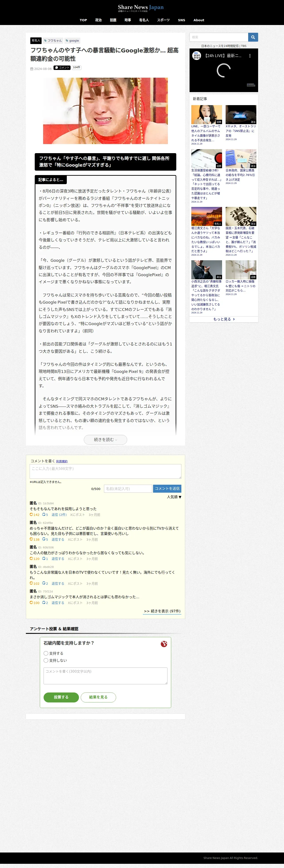
Task: Click the TBS NEWS DIG channel logo
Action: coord(197,56)
